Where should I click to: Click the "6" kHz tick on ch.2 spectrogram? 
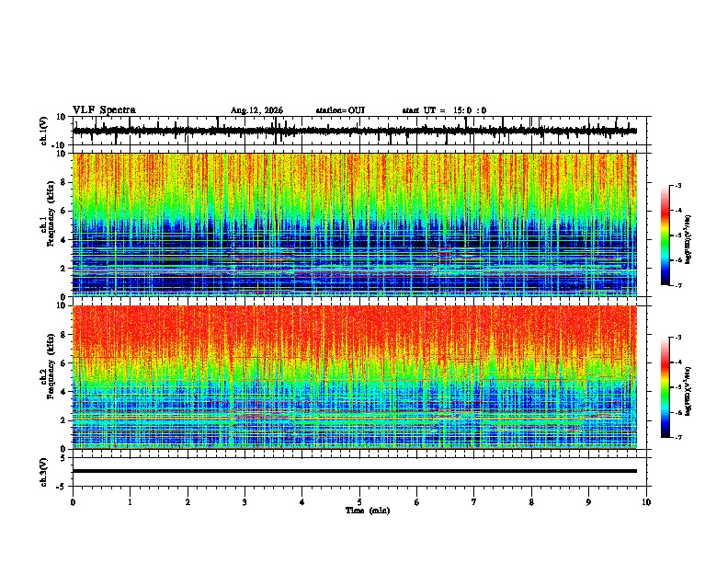pyautogui.click(x=63, y=363)
